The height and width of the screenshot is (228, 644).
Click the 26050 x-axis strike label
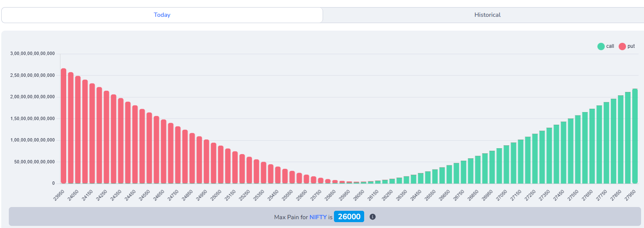[359, 195]
